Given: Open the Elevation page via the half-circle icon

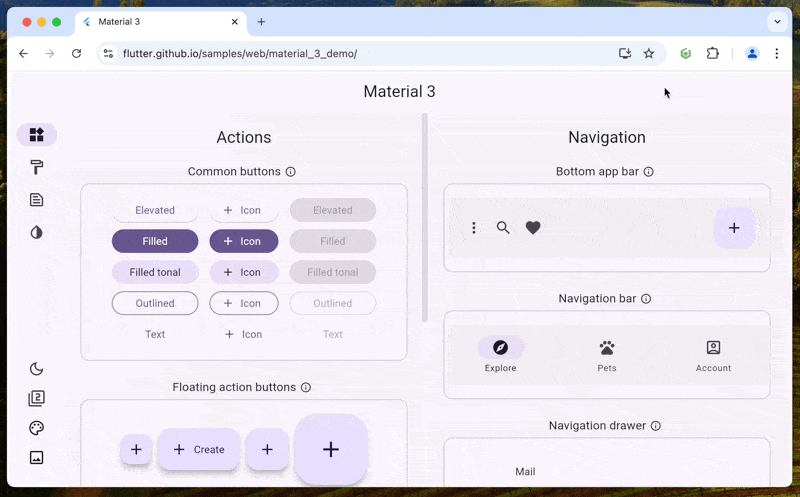Looking at the screenshot, I should click(36, 233).
